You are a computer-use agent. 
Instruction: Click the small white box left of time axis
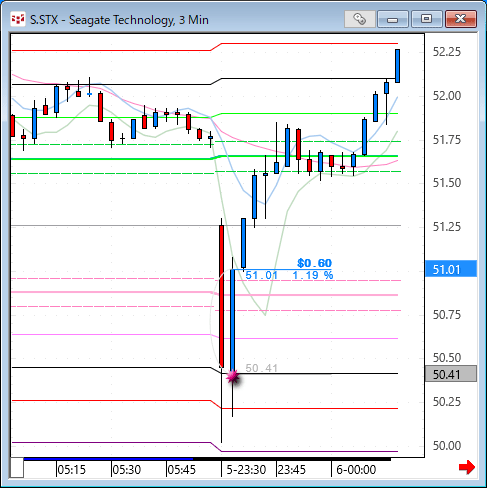[17, 468]
